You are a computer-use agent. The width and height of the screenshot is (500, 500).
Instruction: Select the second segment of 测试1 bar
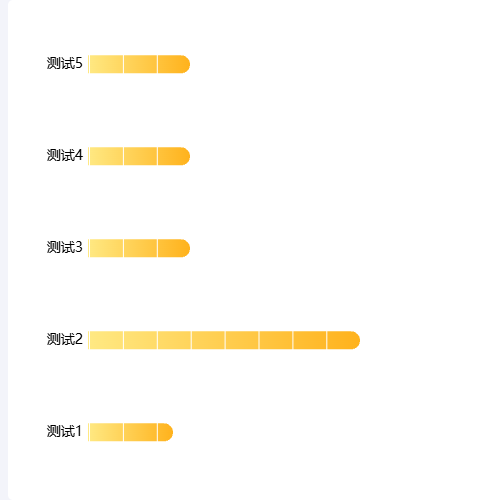point(140,432)
